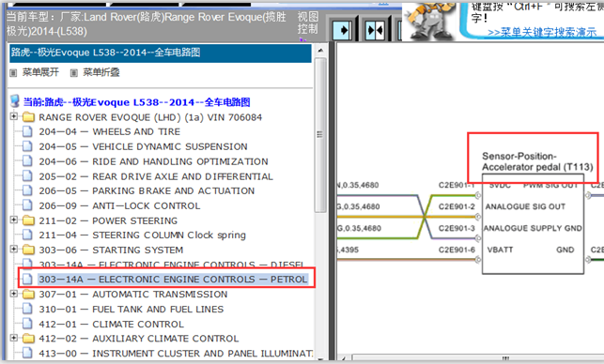Open the menu keyword search demo link
This screenshot has width=604, height=364.
coord(542,32)
